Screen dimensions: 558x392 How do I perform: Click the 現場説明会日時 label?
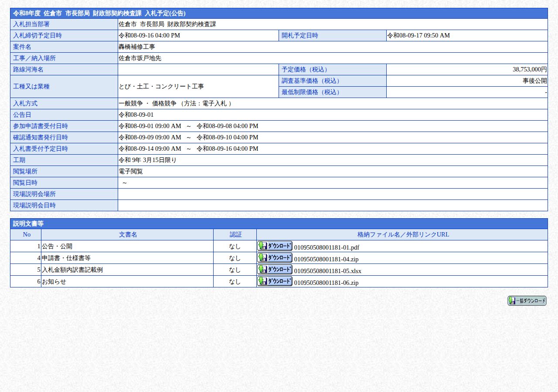(x=34, y=206)
